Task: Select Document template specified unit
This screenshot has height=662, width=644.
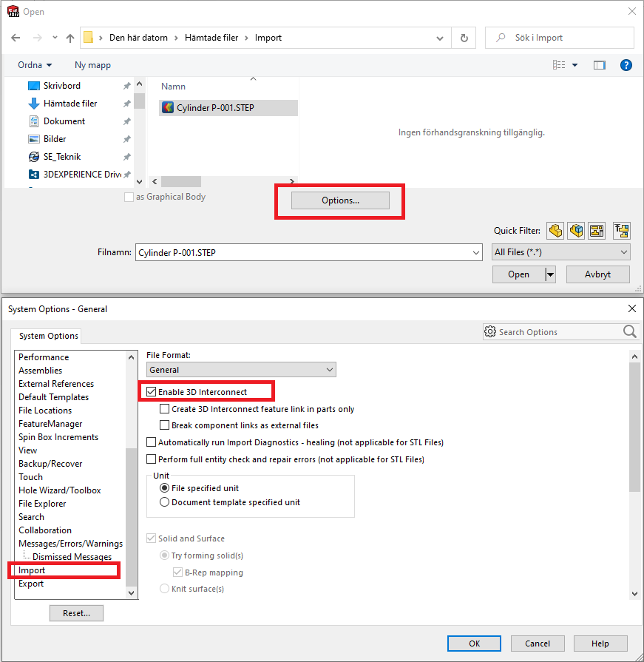Action: pos(165,502)
